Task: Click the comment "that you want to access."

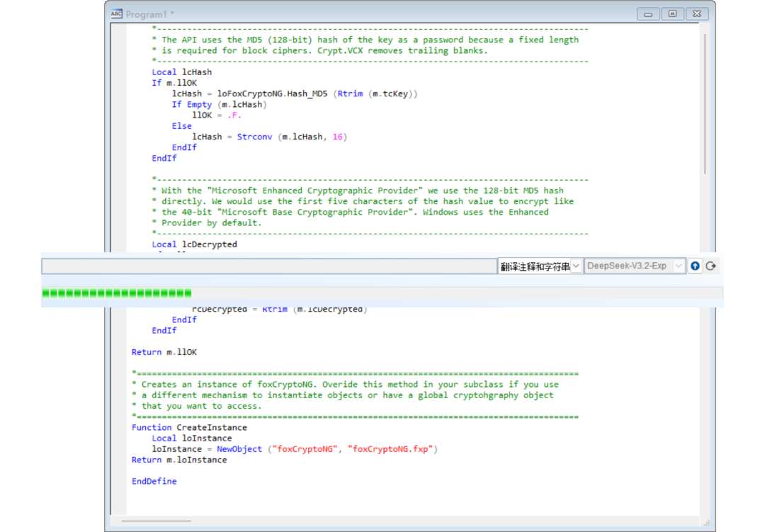Action: pyautogui.click(x=197, y=406)
